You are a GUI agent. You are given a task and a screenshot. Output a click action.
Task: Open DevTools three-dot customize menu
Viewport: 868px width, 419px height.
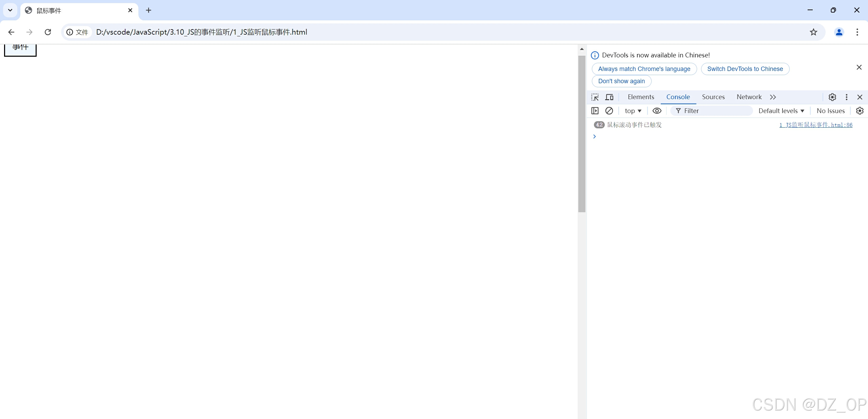coord(846,97)
